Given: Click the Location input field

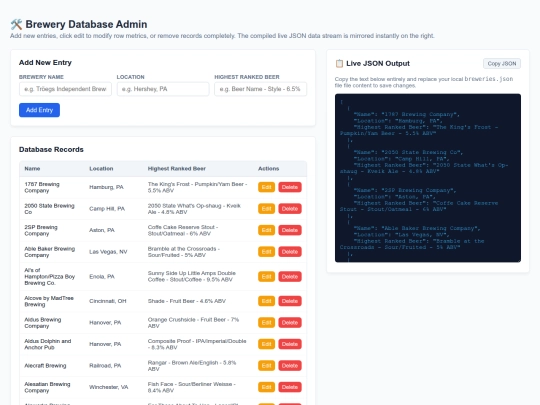Looking at the screenshot, I should click(163, 89).
